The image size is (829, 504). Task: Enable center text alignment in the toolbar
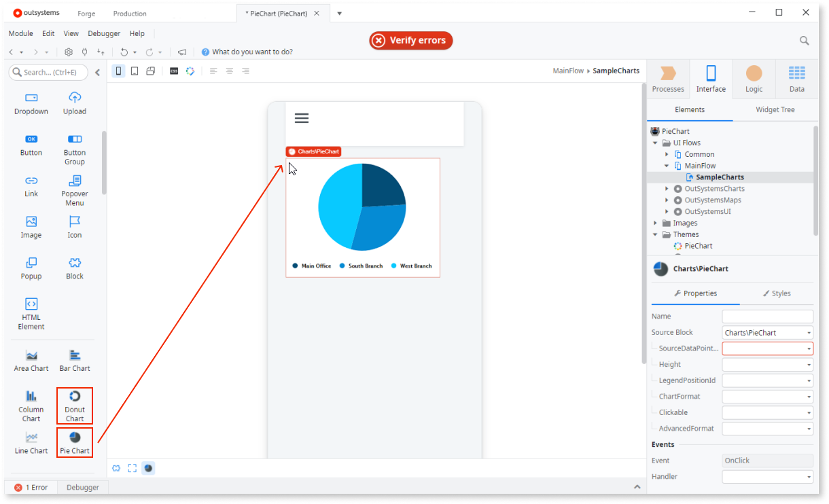[229, 70]
